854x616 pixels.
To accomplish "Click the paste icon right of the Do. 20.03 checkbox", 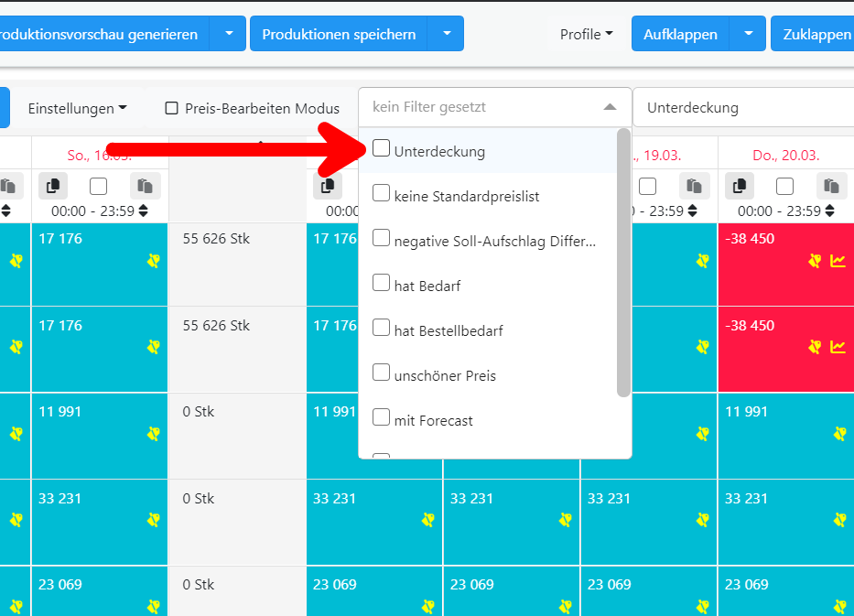I will pos(831,186).
